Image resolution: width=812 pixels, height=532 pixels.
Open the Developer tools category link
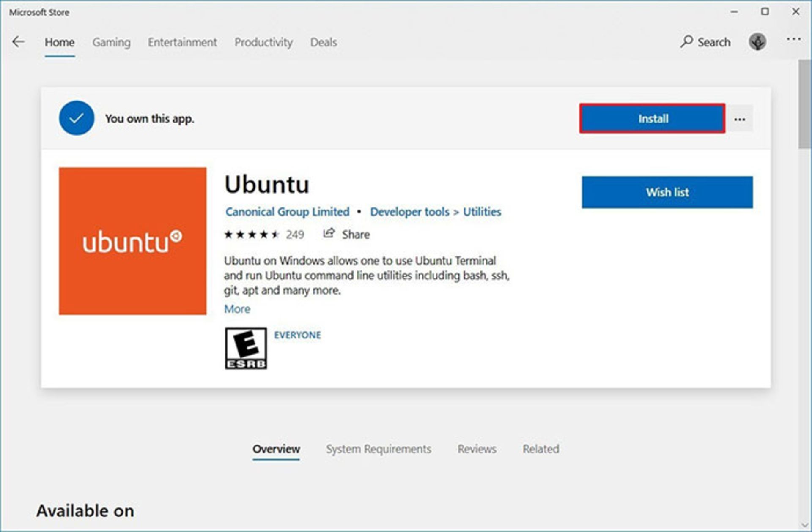tap(410, 212)
